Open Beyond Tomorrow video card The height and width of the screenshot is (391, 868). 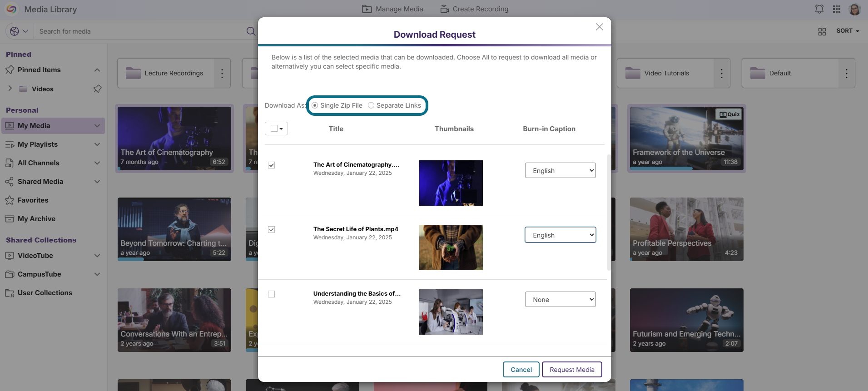[x=174, y=229]
